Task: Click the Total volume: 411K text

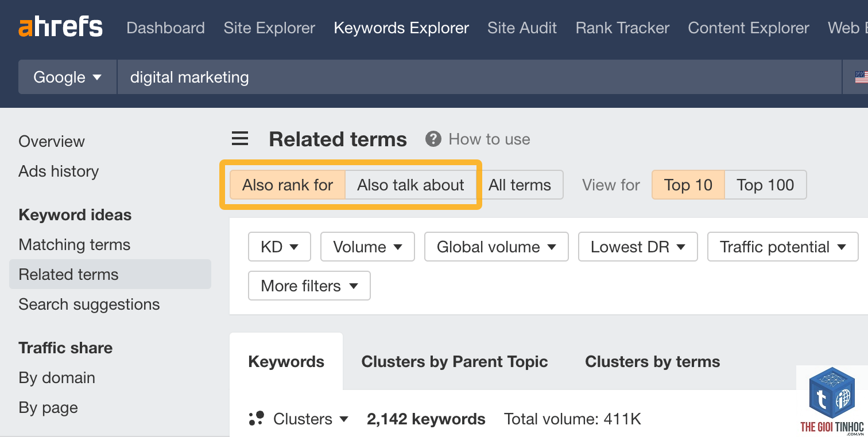Action: 572,419
